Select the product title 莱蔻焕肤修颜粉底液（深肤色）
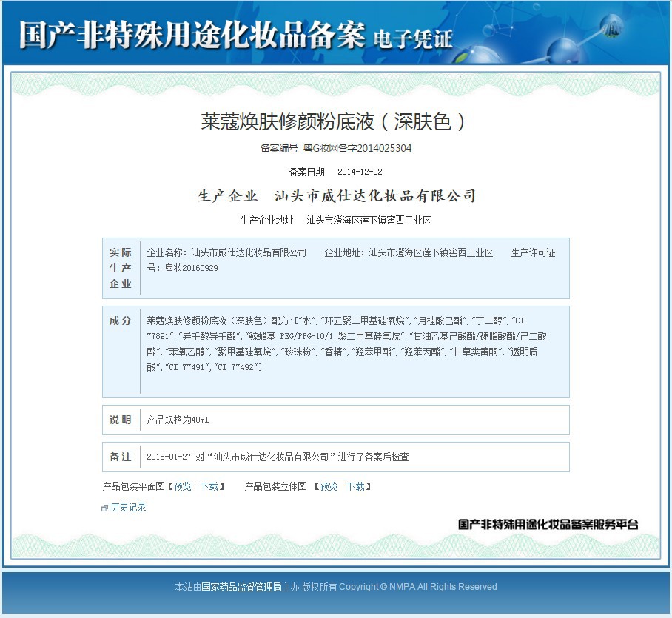The image size is (672, 618). (334, 121)
